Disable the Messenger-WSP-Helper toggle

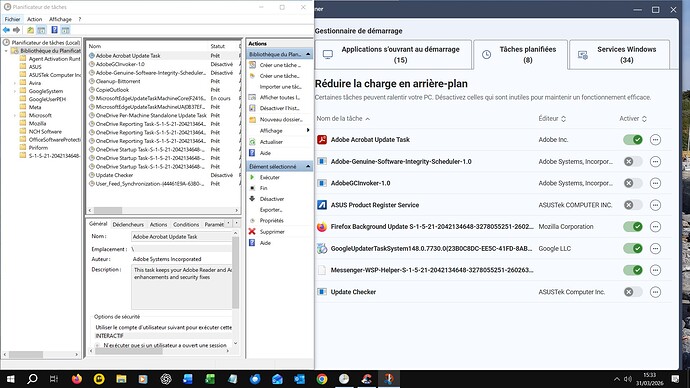tap(633, 270)
